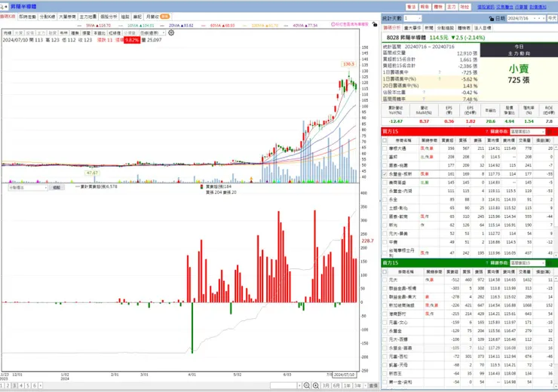Open the 統計天數 dropdown

click(x=412, y=18)
